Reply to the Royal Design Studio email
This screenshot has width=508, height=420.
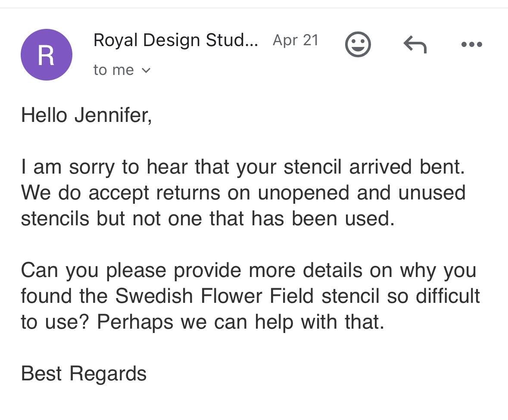tap(415, 44)
